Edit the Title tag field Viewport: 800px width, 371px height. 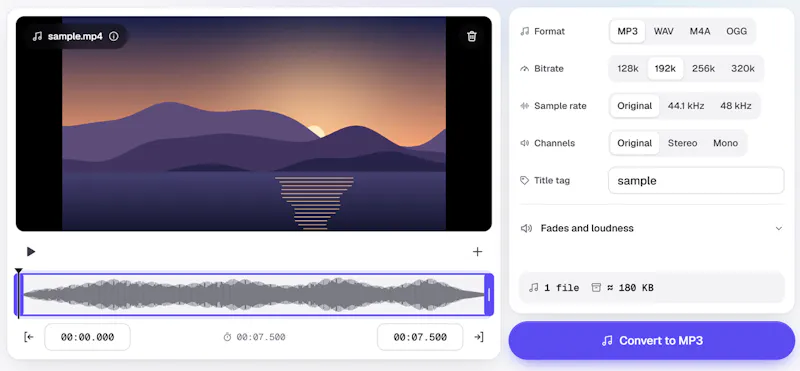coord(696,181)
